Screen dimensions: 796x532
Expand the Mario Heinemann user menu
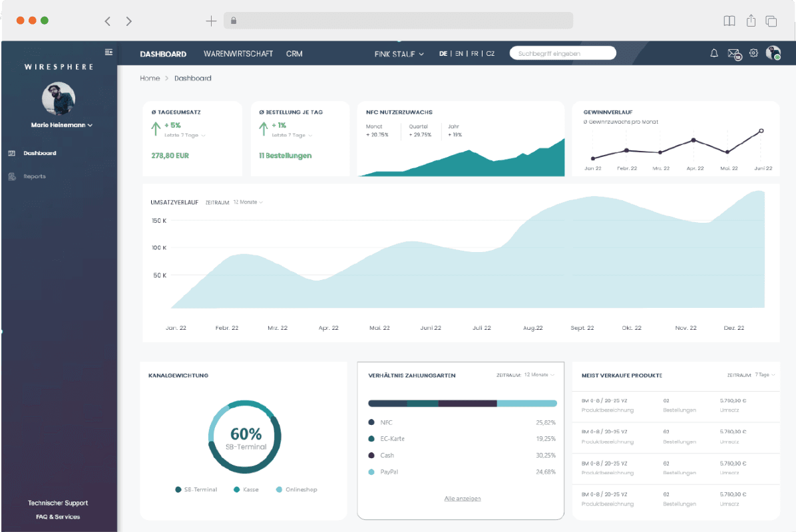(61, 125)
